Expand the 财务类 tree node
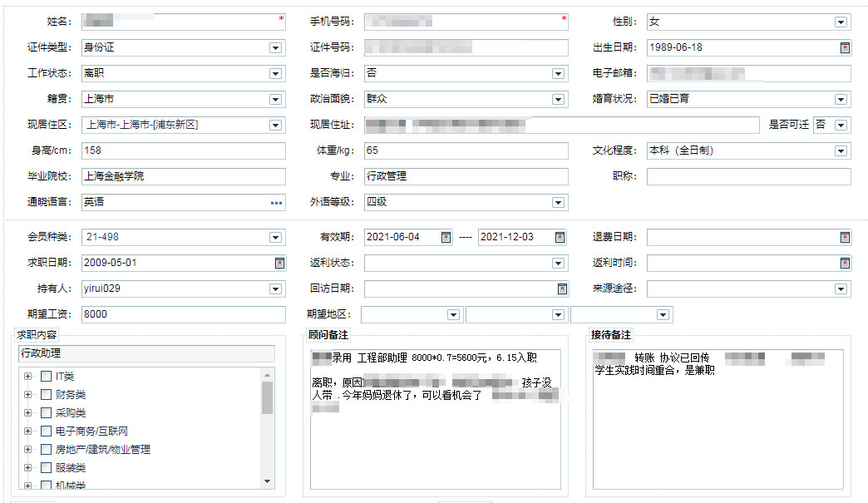868x503 pixels. [x=27, y=395]
